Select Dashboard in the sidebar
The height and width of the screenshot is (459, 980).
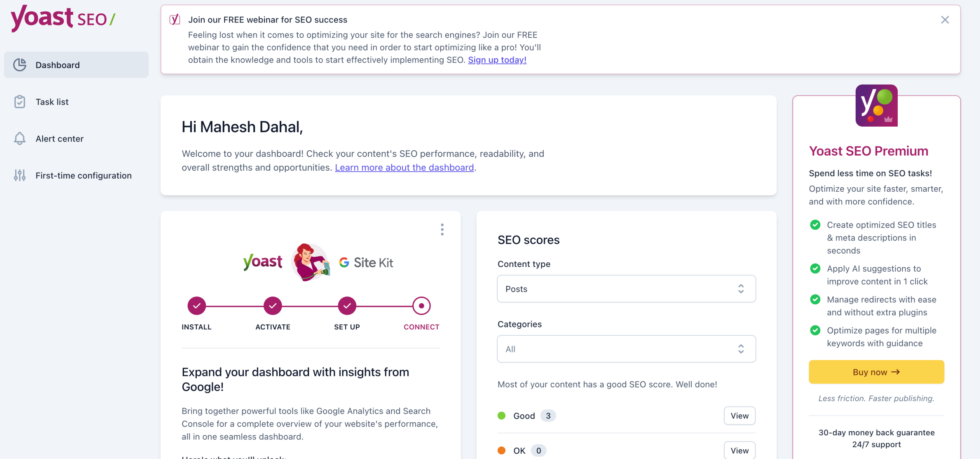coord(57,65)
